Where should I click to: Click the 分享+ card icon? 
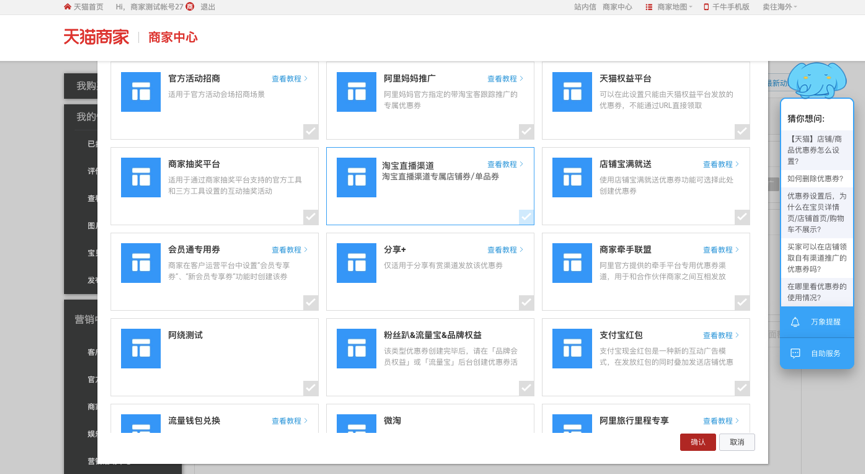(356, 263)
